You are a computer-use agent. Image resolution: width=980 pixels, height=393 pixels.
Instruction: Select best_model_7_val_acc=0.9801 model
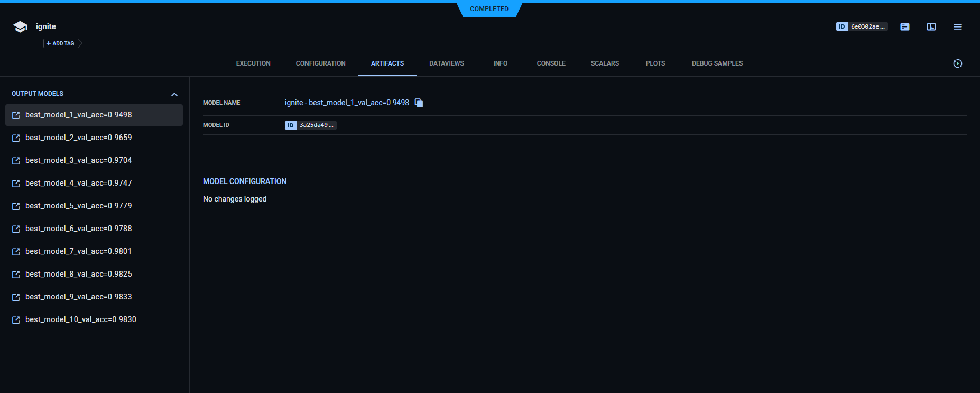(78, 251)
